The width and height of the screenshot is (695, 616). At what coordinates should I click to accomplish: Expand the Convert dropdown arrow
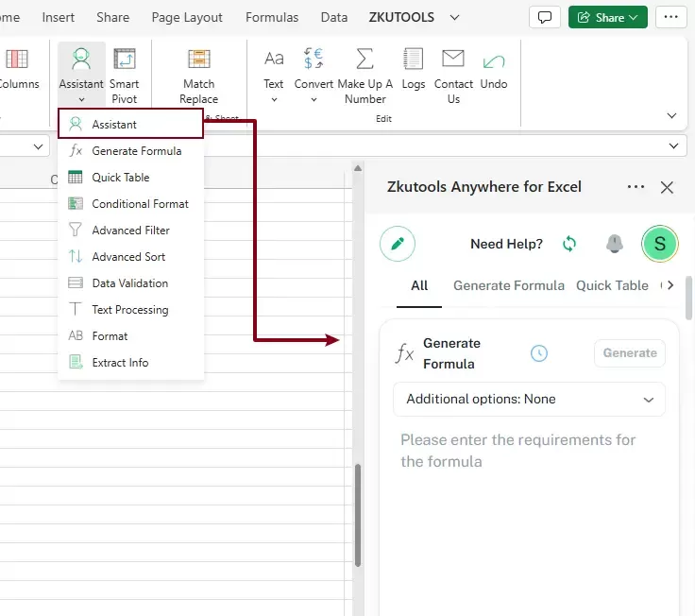coord(314,100)
